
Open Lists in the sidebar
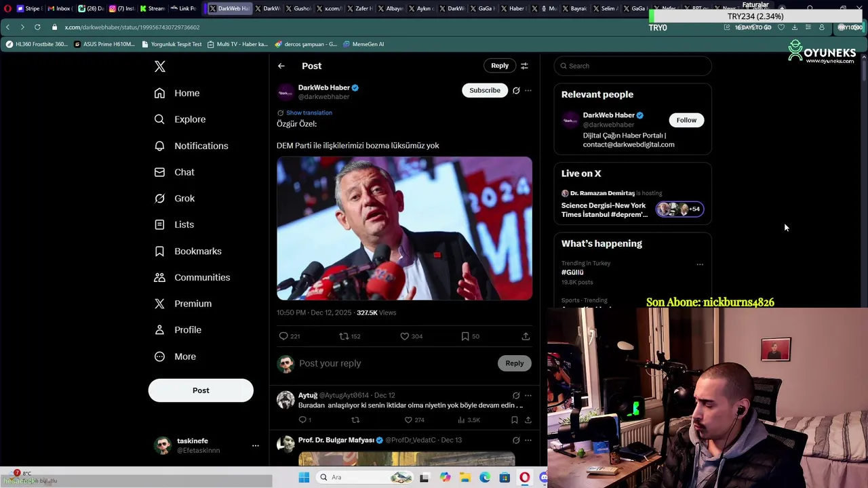click(x=174, y=224)
